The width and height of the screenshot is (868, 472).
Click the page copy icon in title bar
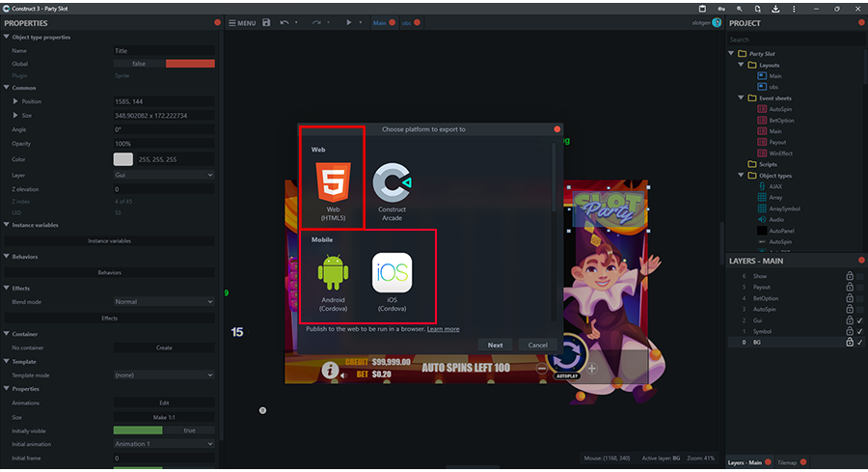[757, 9]
